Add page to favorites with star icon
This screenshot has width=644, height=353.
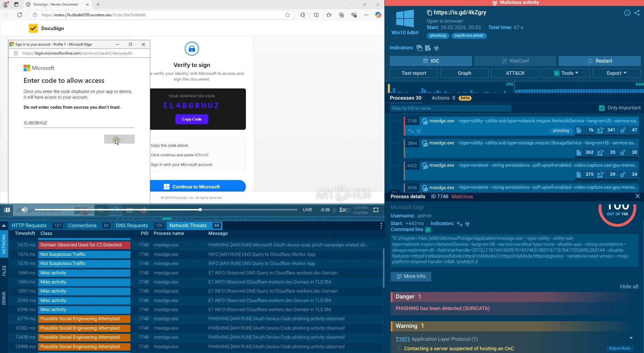[288, 15]
